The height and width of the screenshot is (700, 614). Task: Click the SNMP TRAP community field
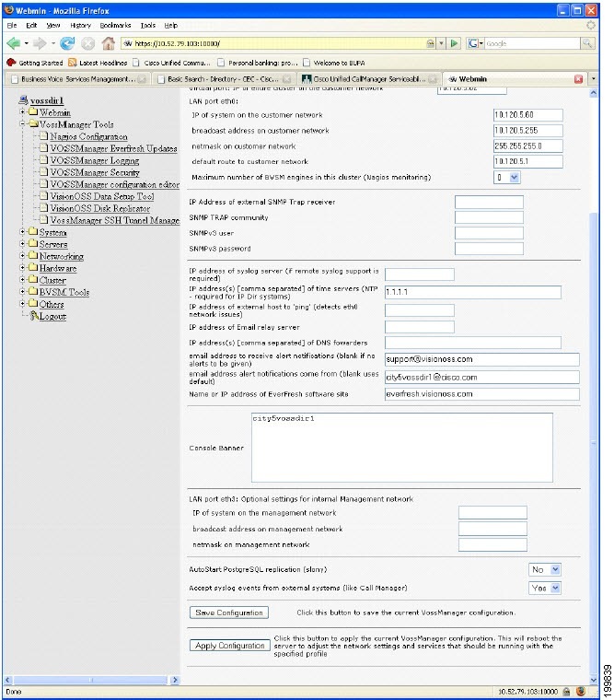click(x=489, y=217)
